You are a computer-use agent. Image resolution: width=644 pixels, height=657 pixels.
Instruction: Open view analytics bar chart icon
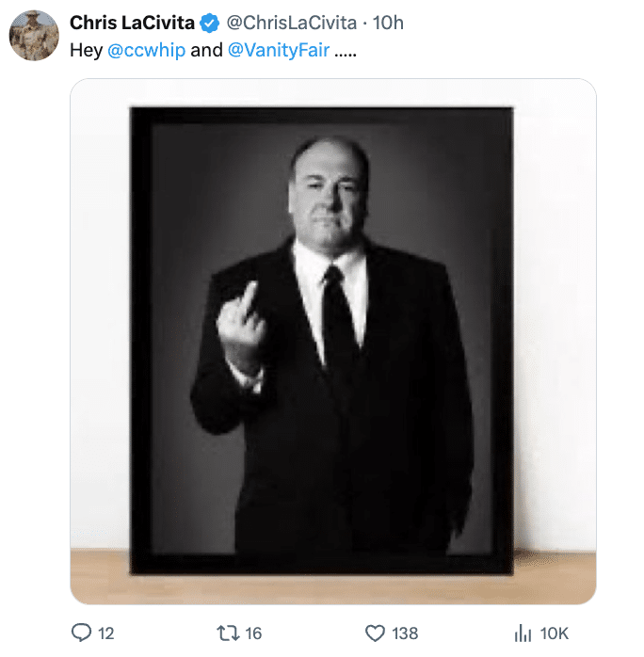pos(524,633)
